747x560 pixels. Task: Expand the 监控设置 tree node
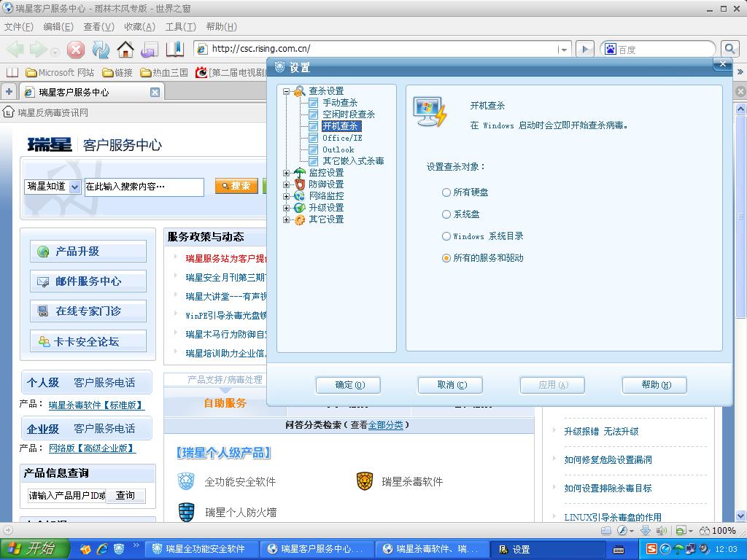[x=286, y=173]
